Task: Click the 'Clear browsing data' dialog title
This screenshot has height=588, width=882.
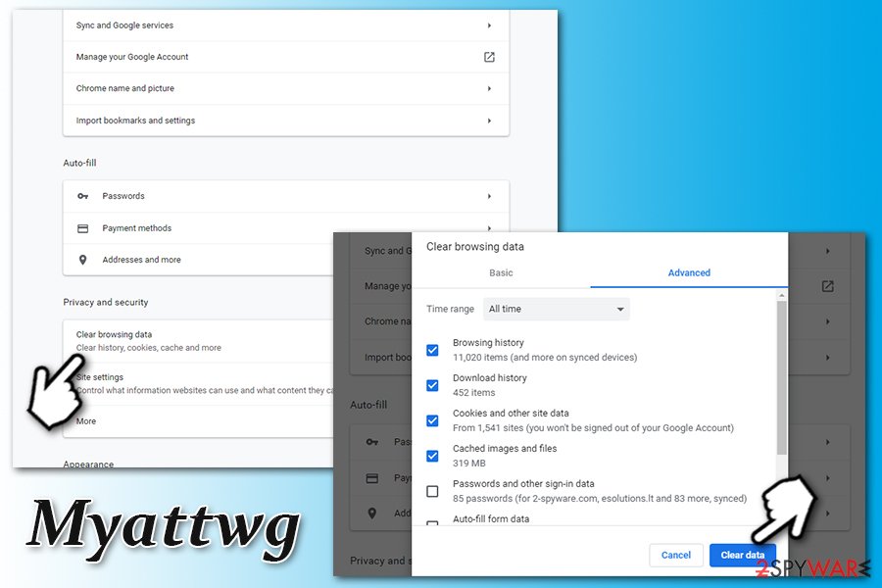Action: tap(475, 246)
